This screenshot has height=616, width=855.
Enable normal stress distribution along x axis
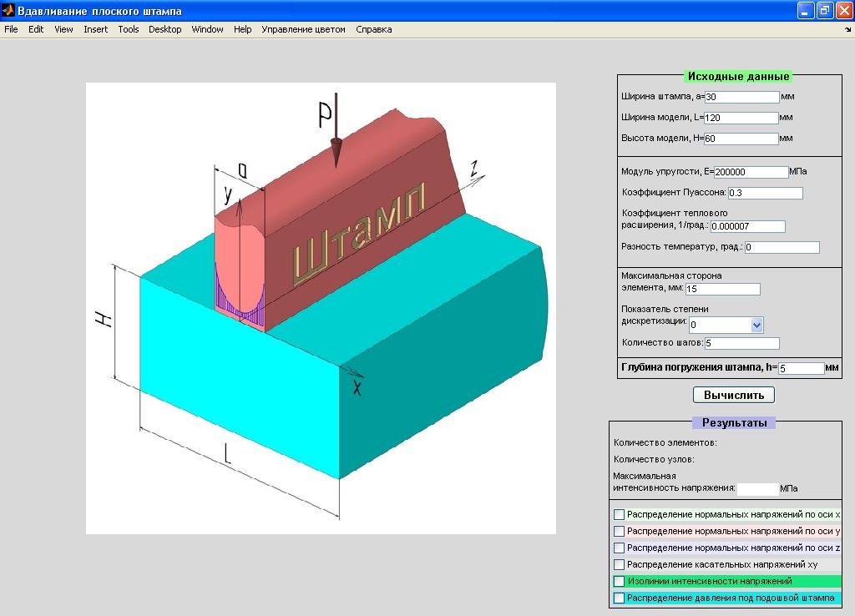pyautogui.click(x=619, y=514)
